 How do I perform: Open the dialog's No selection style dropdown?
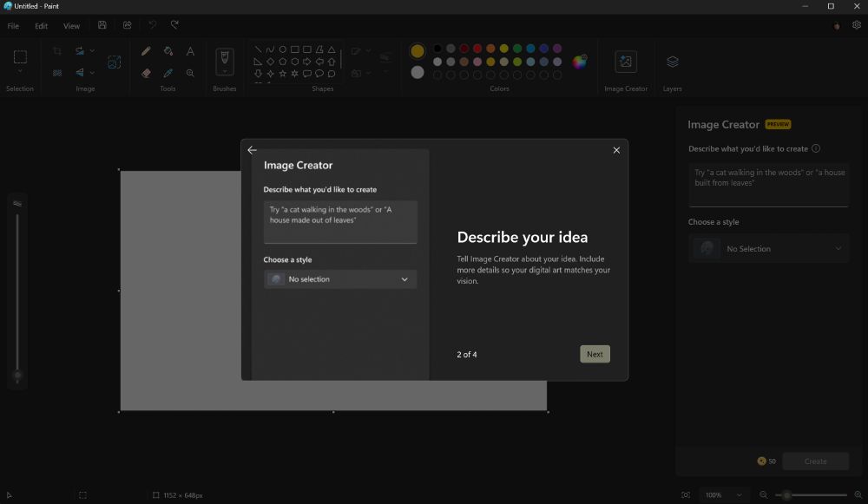(340, 278)
